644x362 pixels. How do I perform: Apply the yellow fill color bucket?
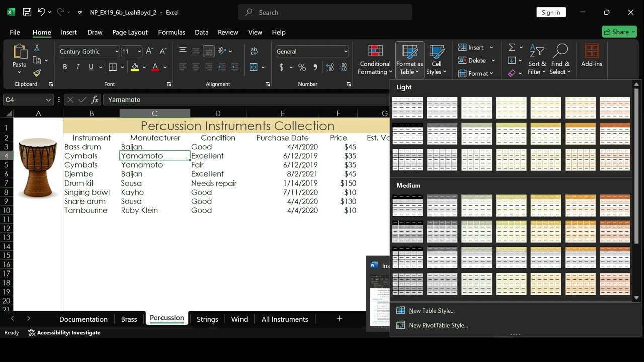click(x=135, y=67)
